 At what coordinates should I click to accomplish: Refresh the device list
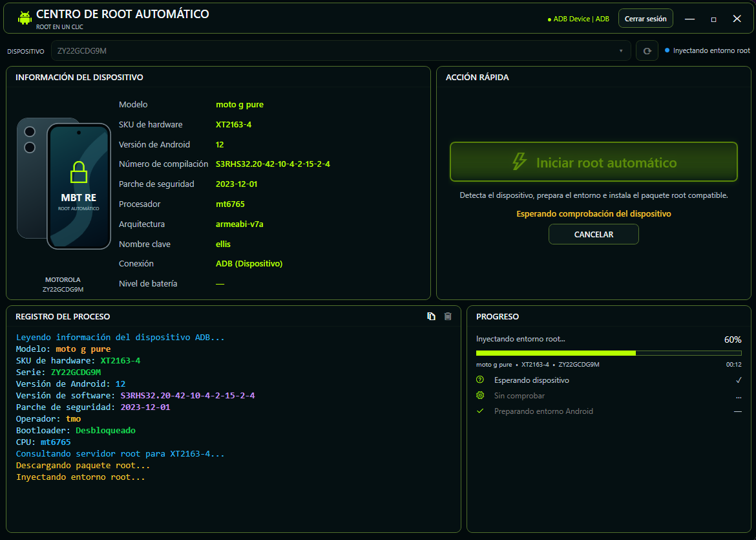(x=647, y=50)
